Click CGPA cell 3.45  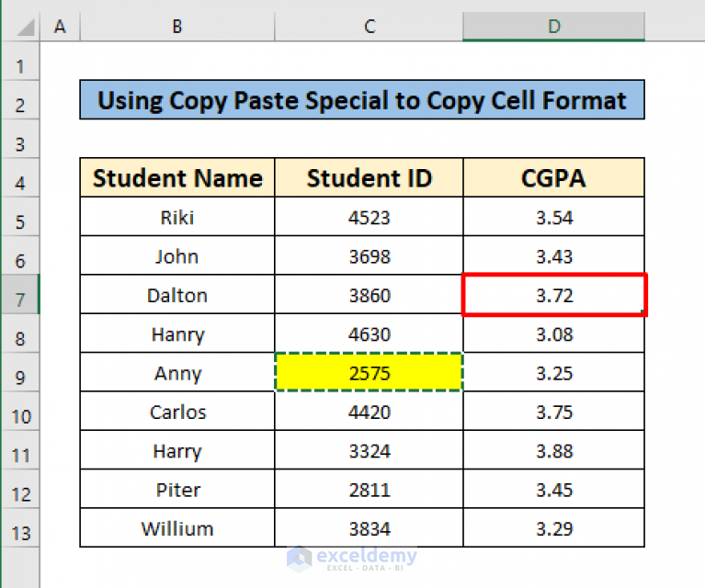[553, 489]
